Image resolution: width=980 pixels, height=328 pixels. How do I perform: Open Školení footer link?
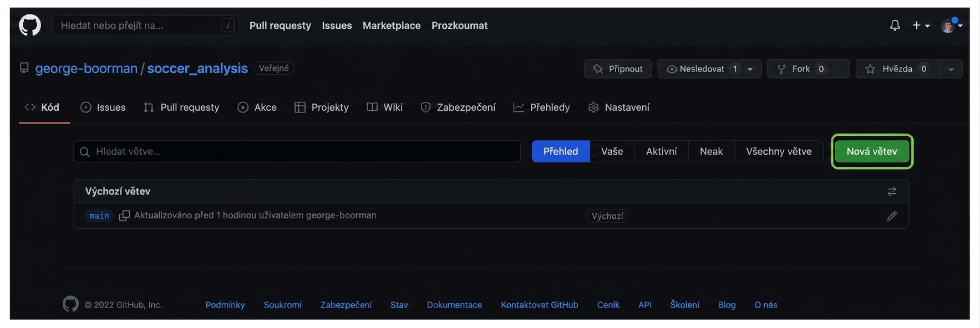[x=685, y=305]
